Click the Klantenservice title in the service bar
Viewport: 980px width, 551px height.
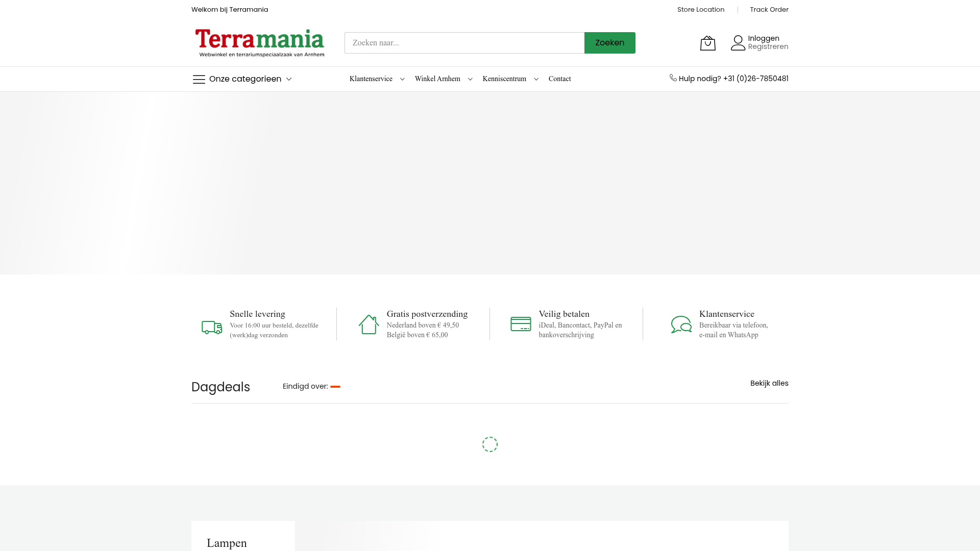[x=727, y=314]
